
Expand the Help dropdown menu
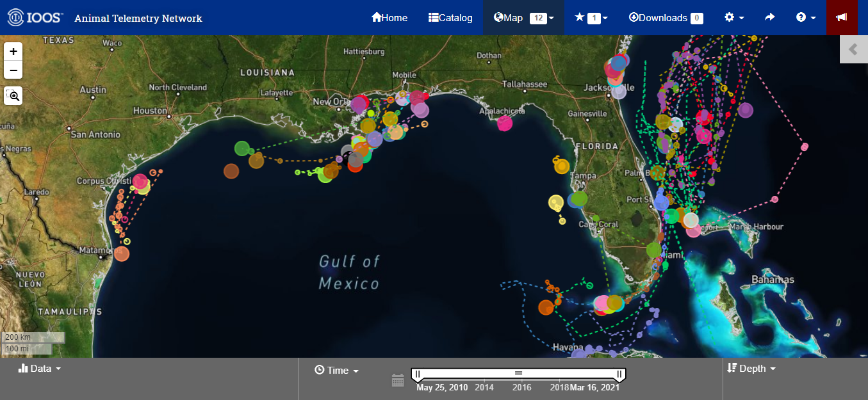[x=803, y=17]
